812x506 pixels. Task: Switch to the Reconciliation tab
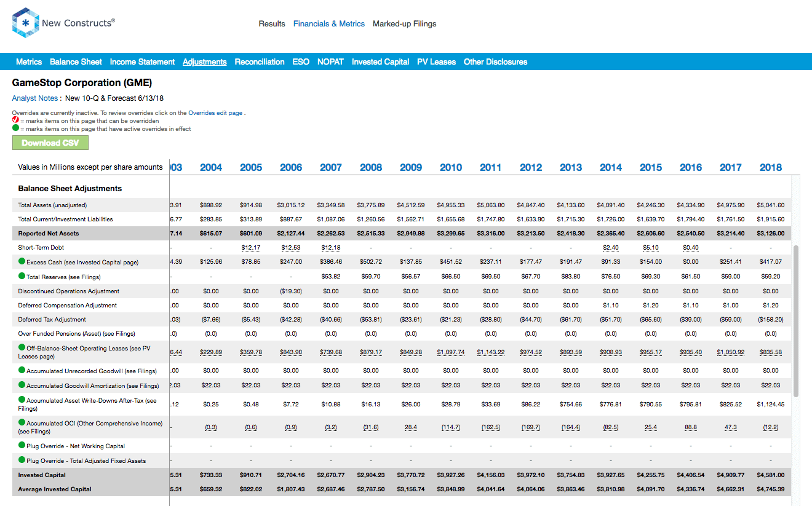260,62
